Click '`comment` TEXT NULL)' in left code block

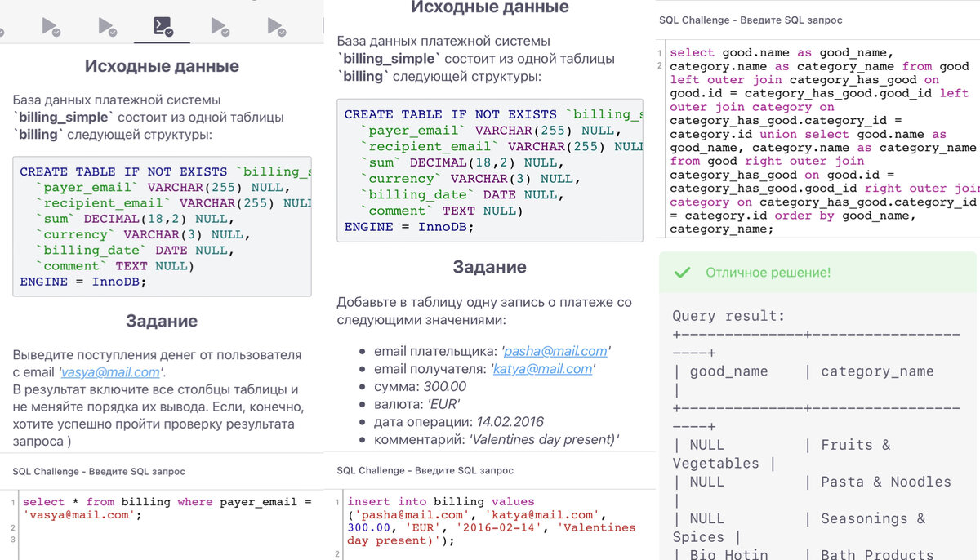pyautogui.click(x=114, y=266)
